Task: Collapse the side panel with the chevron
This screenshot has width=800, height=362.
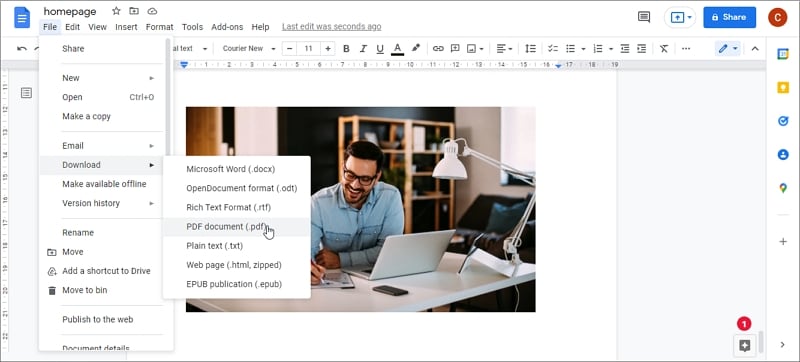Action: point(783,345)
